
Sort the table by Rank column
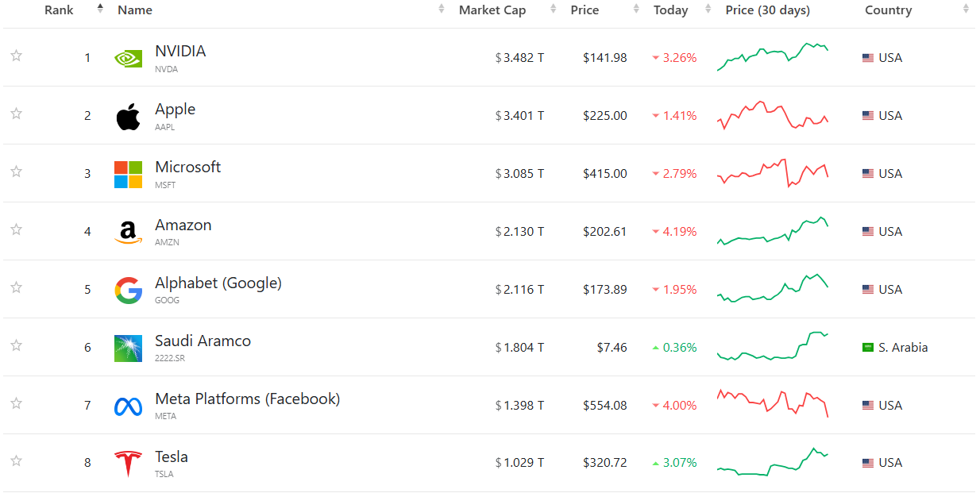click(60, 10)
